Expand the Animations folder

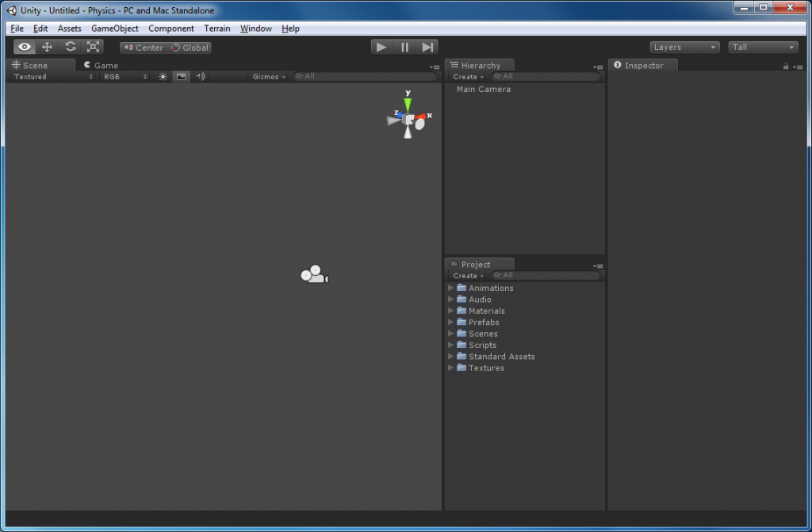450,288
